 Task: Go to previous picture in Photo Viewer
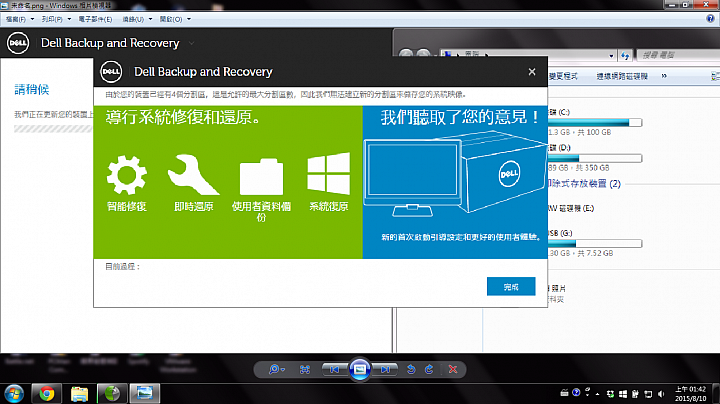coord(335,369)
